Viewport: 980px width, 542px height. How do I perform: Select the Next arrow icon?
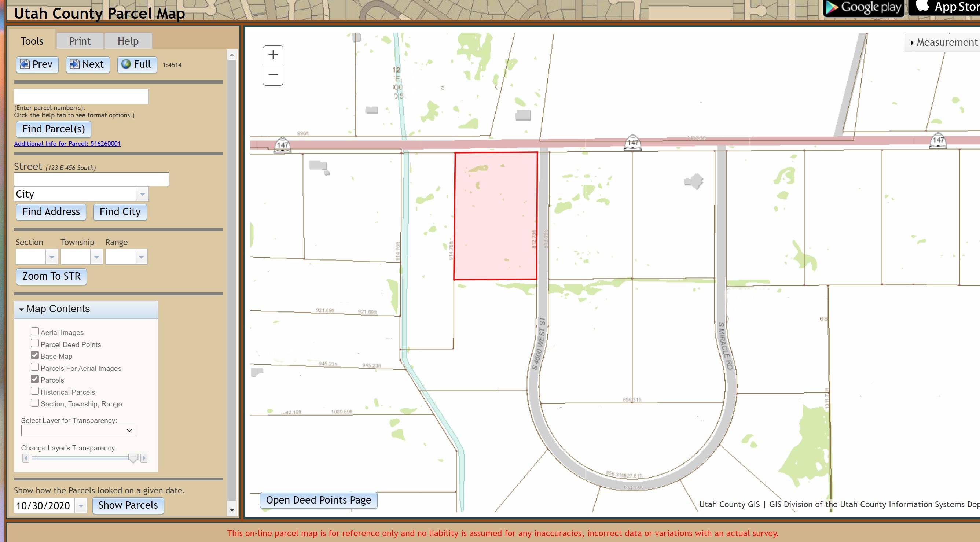74,64
